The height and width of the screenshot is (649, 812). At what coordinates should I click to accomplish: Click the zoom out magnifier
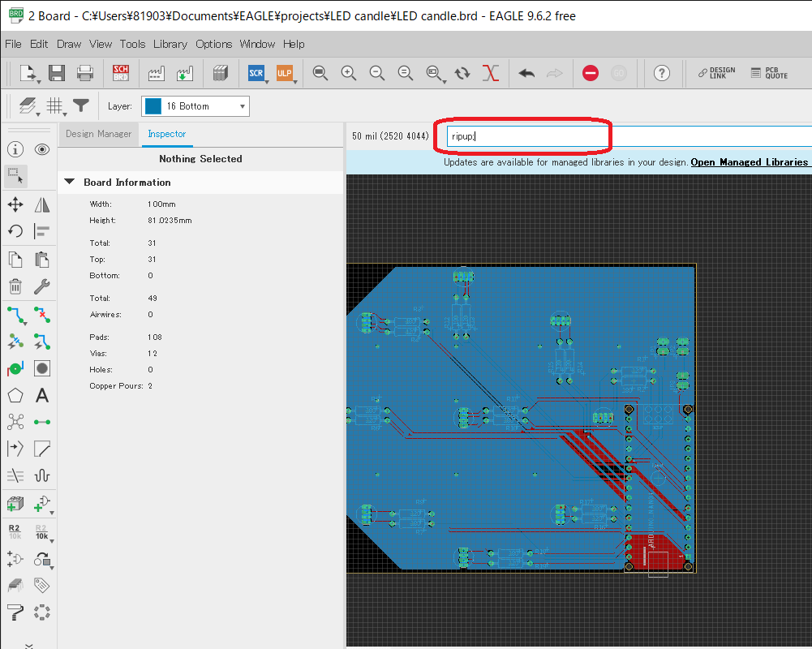pos(377,73)
